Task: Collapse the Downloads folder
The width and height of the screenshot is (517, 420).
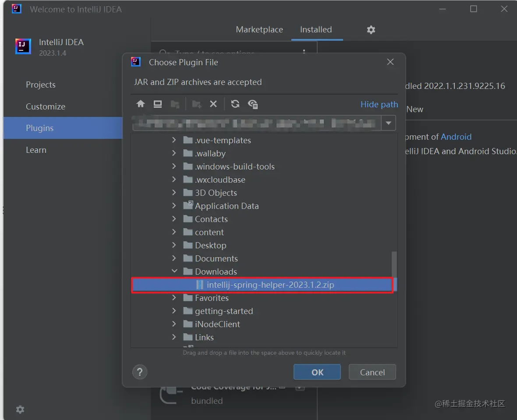Action: (x=174, y=272)
